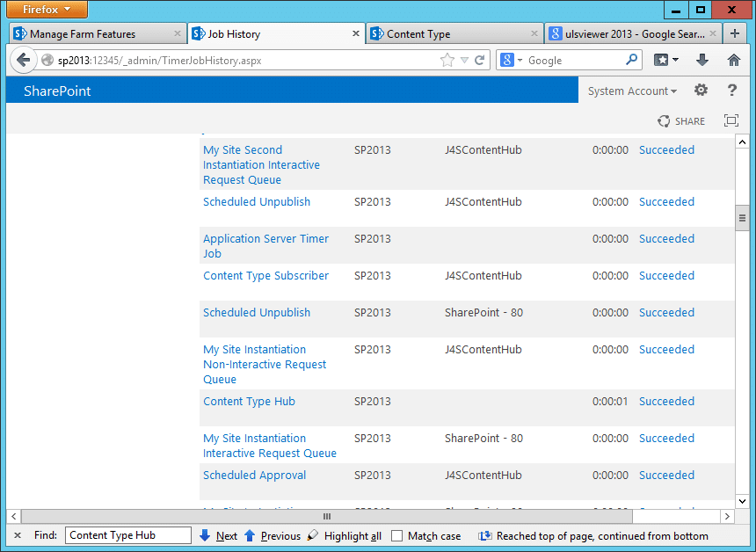Close the Job History tab
The height and width of the screenshot is (552, 756).
tap(355, 33)
